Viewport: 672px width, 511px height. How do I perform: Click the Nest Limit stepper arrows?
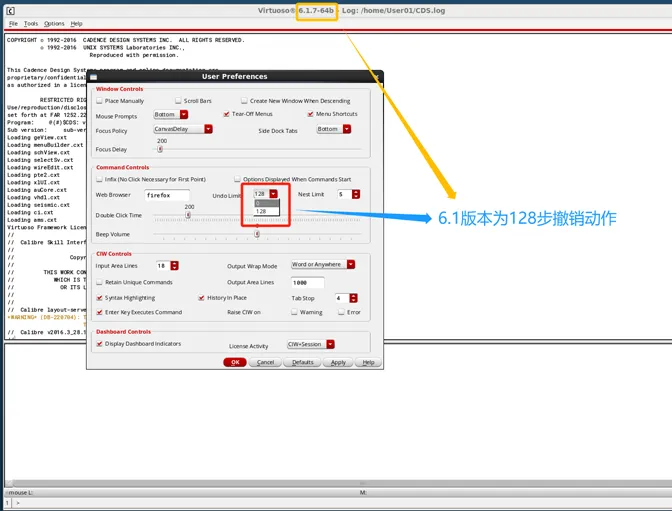click(x=356, y=194)
